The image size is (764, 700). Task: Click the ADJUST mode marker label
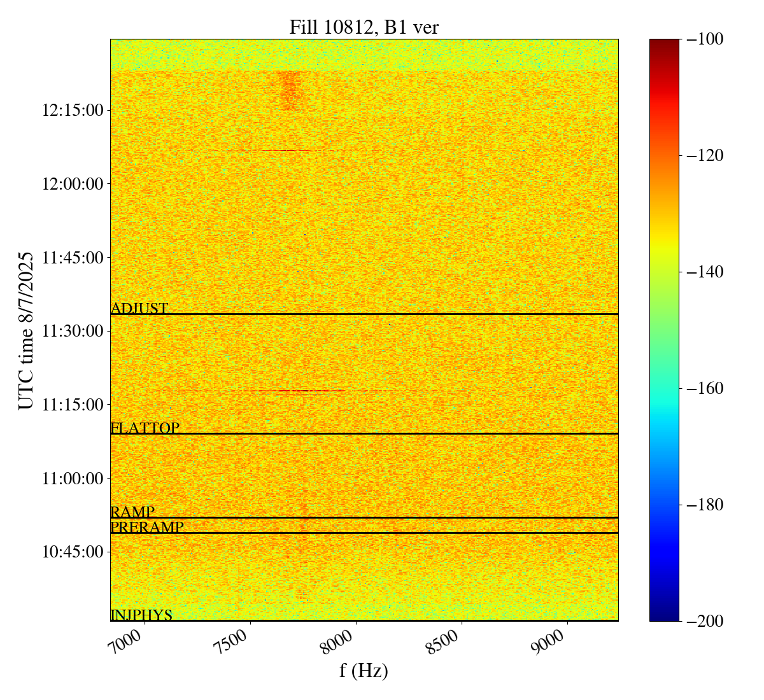(x=139, y=309)
